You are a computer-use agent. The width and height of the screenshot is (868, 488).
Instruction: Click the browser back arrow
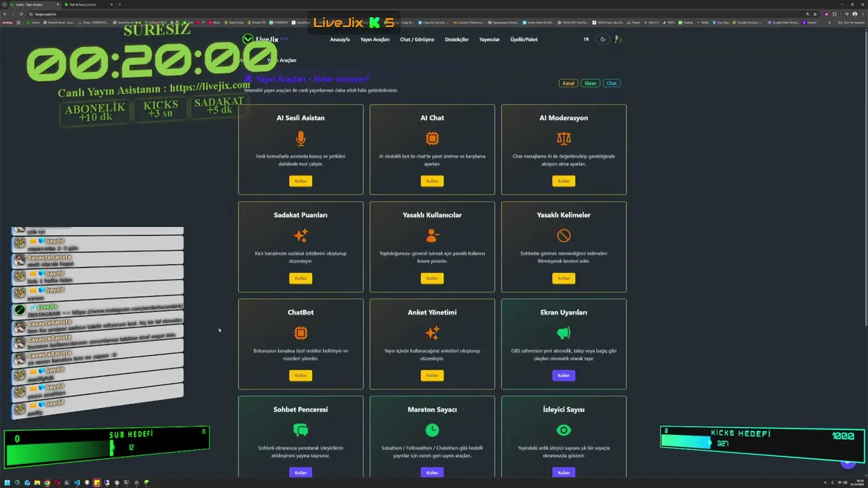5,14
